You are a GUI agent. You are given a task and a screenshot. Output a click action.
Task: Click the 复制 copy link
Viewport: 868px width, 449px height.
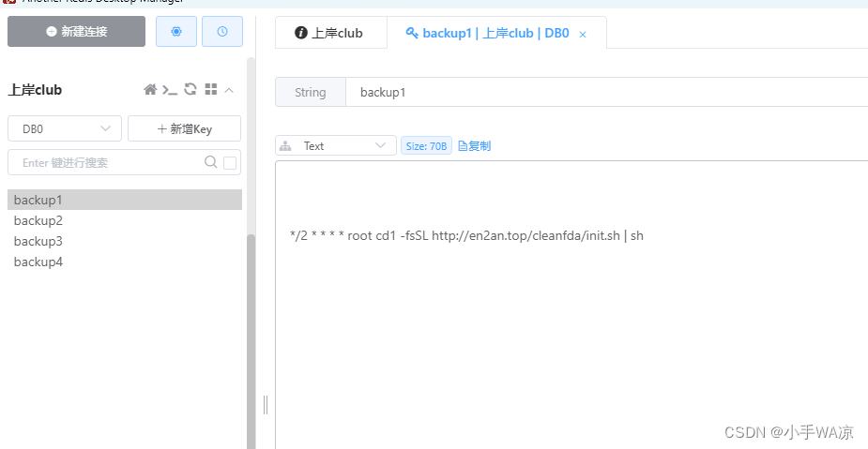(x=475, y=146)
